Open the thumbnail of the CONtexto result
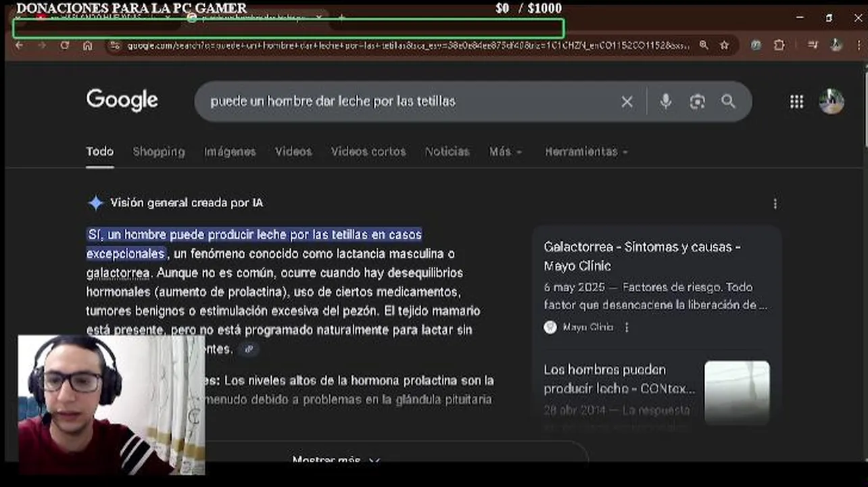Screen dimensions: 868x487 [x=737, y=392]
